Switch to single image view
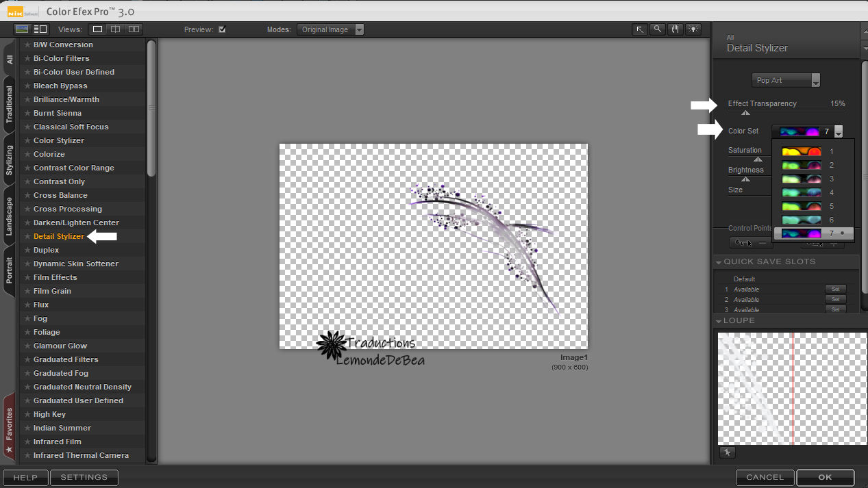 point(98,29)
